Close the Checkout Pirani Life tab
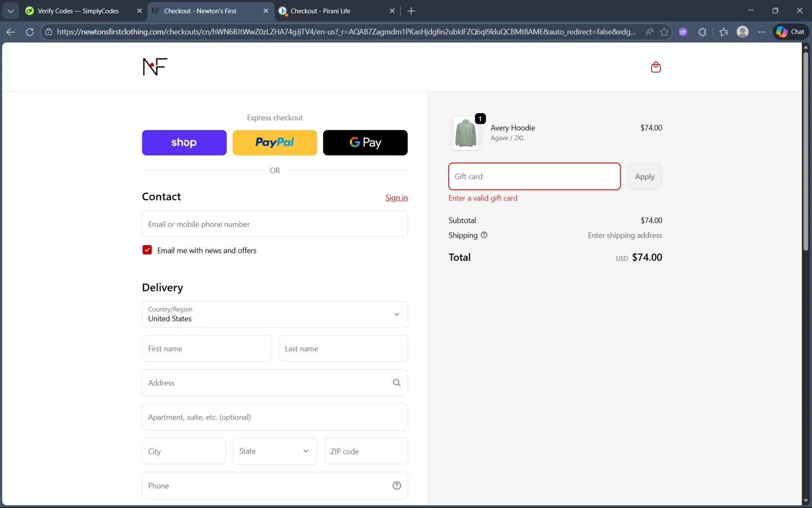This screenshot has height=508, width=812. (x=392, y=11)
